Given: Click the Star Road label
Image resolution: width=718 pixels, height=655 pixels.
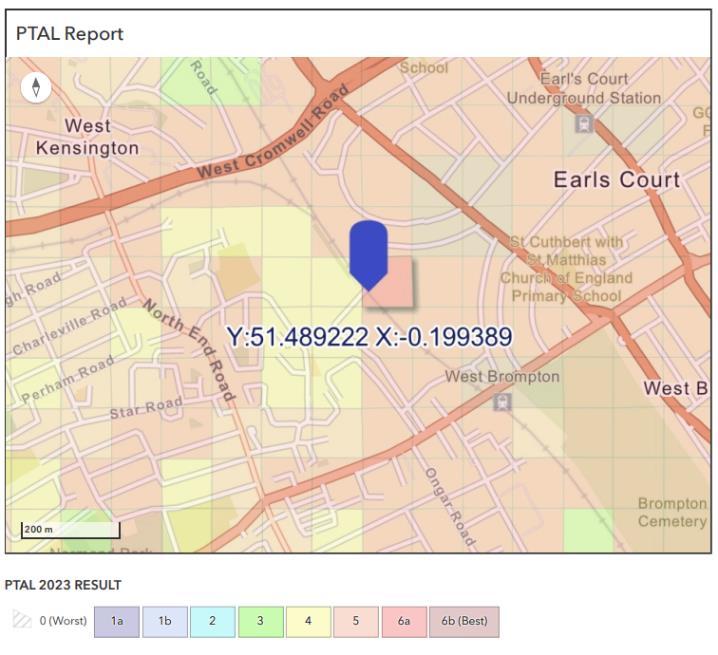Looking at the screenshot, I should [147, 407].
